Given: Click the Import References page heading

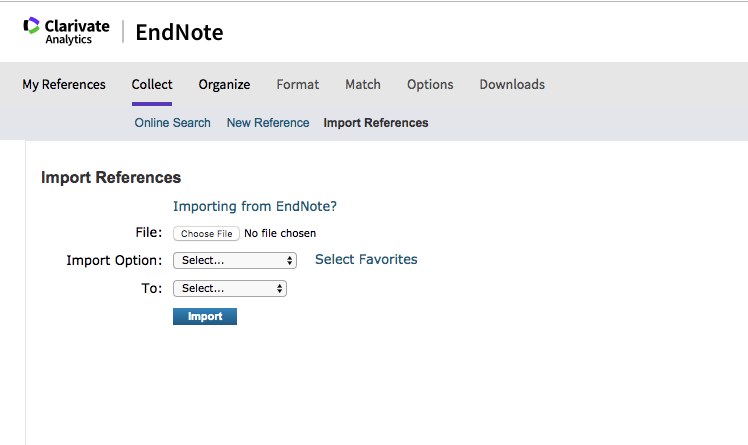Looking at the screenshot, I should [111, 177].
